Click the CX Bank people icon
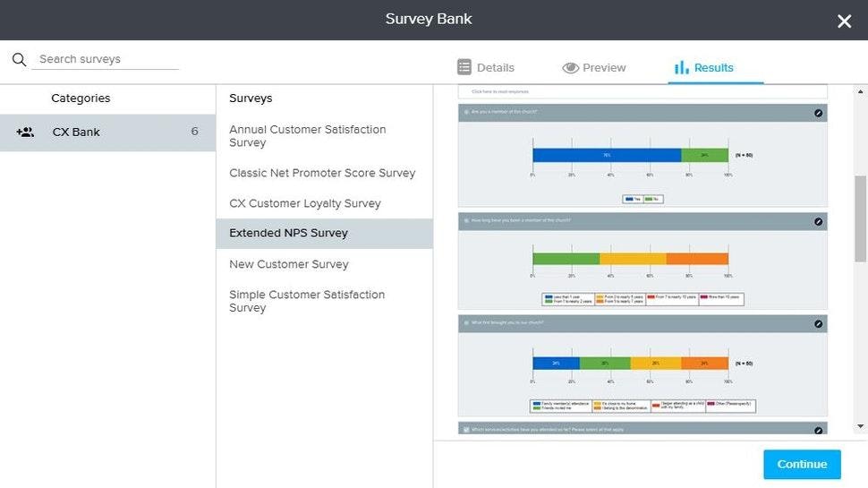Screen dimensions: 868x488 point(25,133)
